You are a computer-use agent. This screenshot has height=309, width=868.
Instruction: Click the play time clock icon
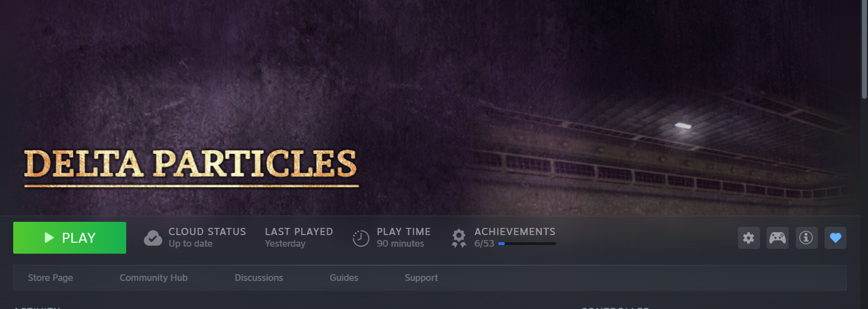point(361,238)
